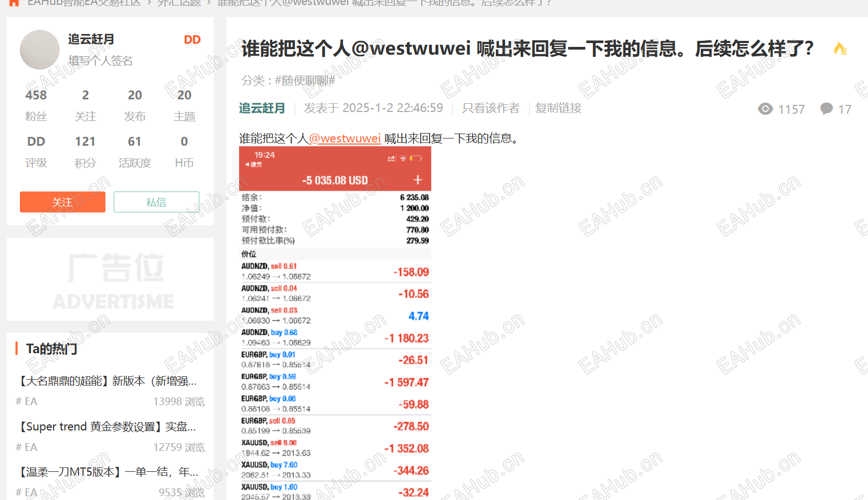The height and width of the screenshot is (500, 868).
Task: Open hot post 温柔一刀MT5版本
Action: (108, 472)
